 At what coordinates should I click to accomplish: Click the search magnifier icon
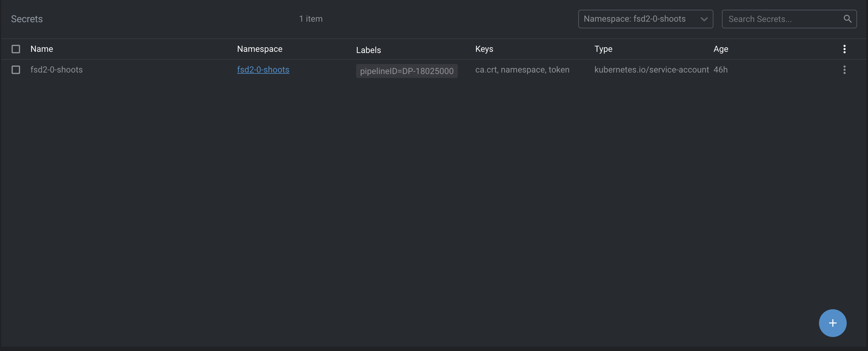click(x=847, y=19)
